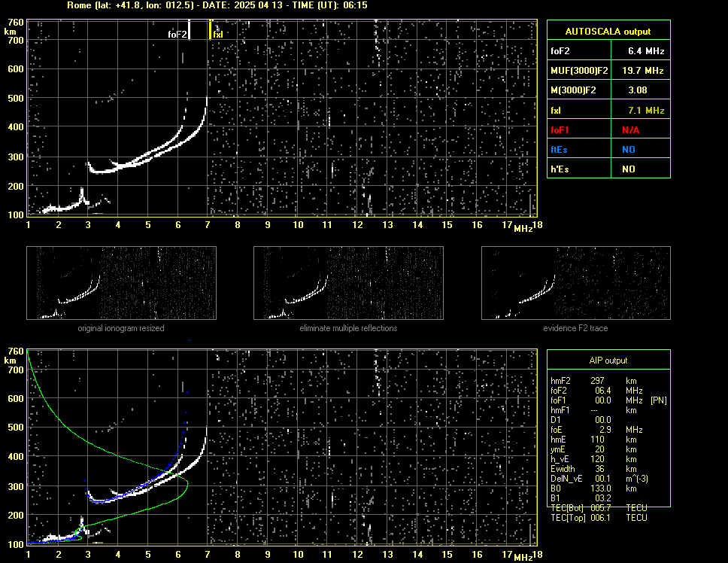Image resolution: width=728 pixels, height=563 pixels.
Task: Click the yellow fxI marker label
Action: point(218,35)
